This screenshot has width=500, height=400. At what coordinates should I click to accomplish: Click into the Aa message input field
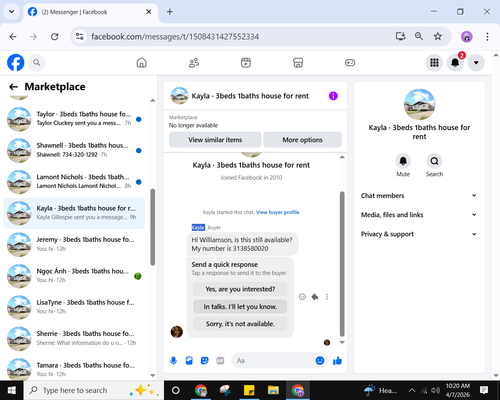[273, 361]
